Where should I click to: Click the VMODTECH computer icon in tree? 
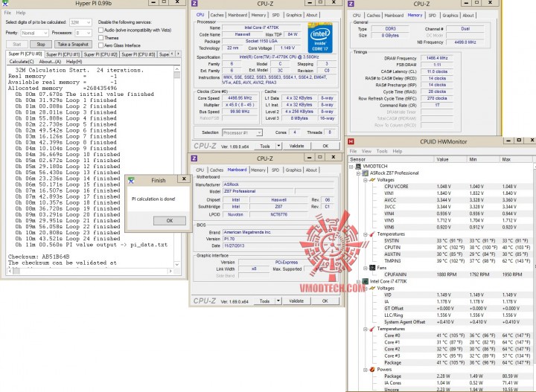coord(358,167)
